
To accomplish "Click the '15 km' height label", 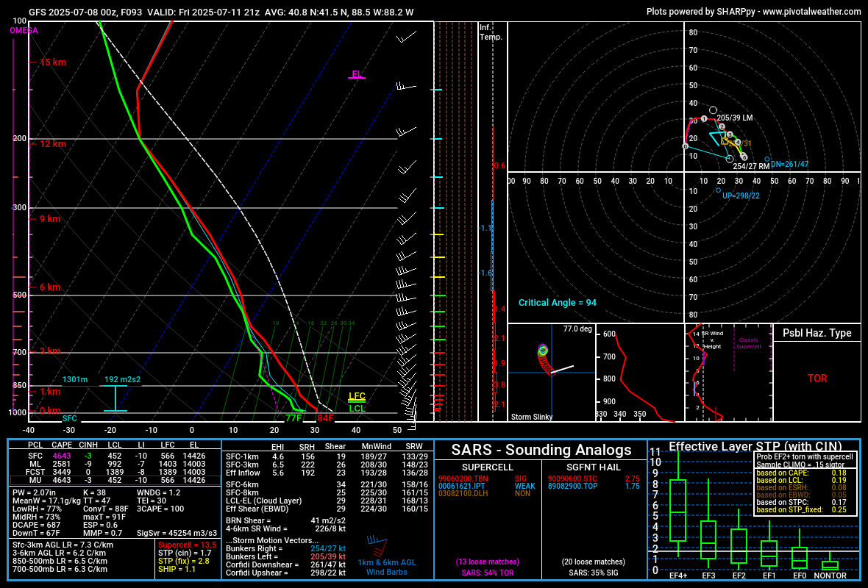I will [x=52, y=62].
